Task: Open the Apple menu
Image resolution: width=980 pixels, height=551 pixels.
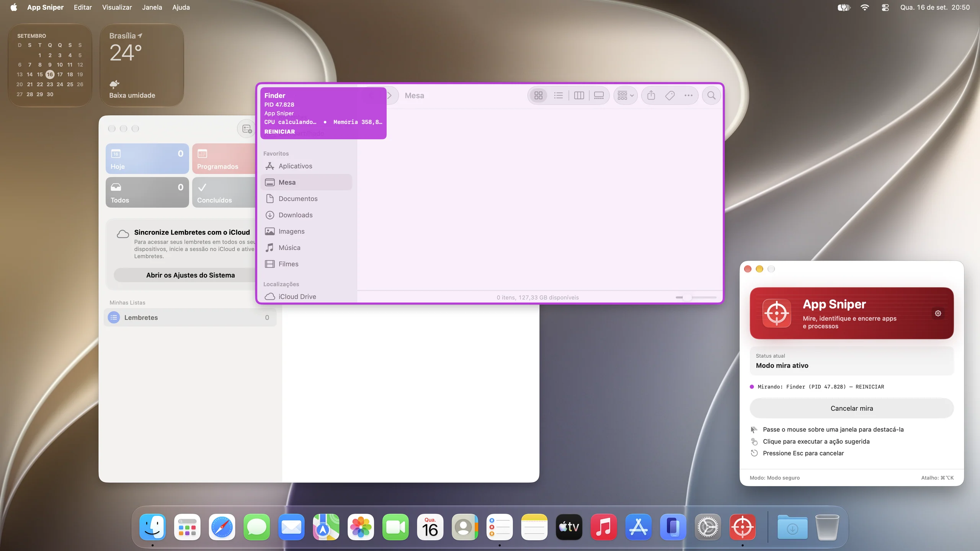Action: 14,7
